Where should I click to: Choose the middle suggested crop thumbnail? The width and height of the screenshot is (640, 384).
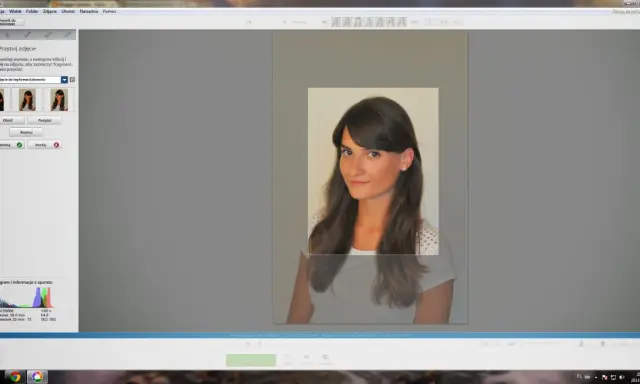click(27, 100)
